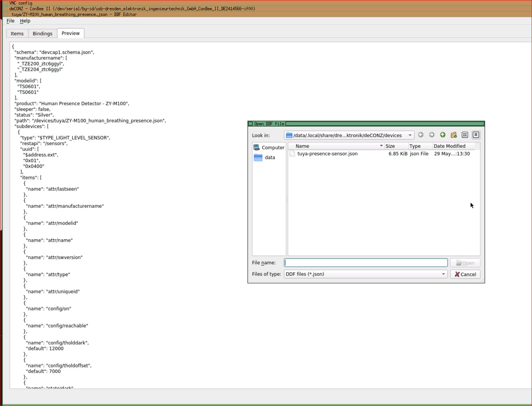The height and width of the screenshot is (406, 532).
Task: Open the data folder in the sidebar
Action: (269, 157)
